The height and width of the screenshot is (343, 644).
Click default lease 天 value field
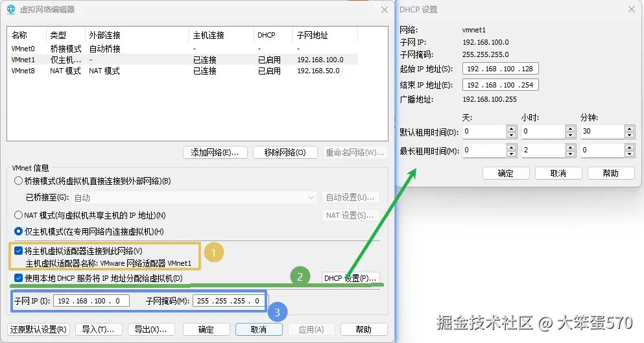pyautogui.click(x=484, y=132)
